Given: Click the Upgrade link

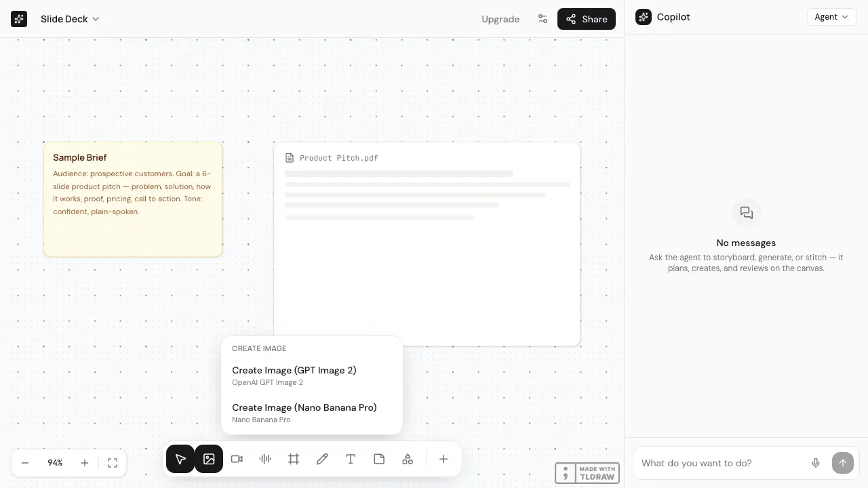Looking at the screenshot, I should pyautogui.click(x=500, y=19).
